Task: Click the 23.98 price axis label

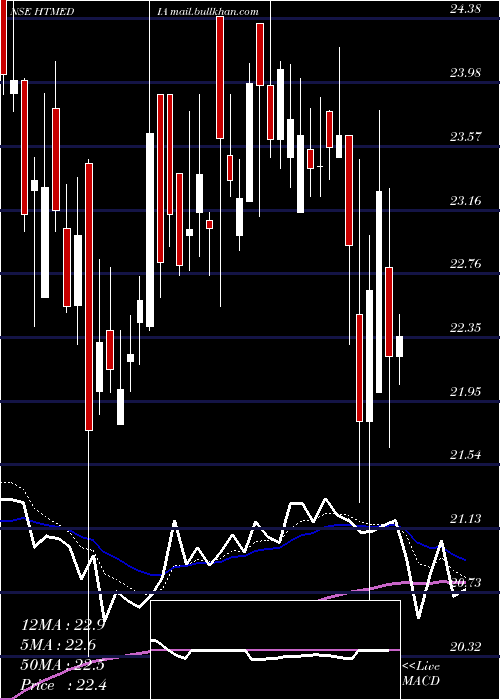Action: [465, 72]
